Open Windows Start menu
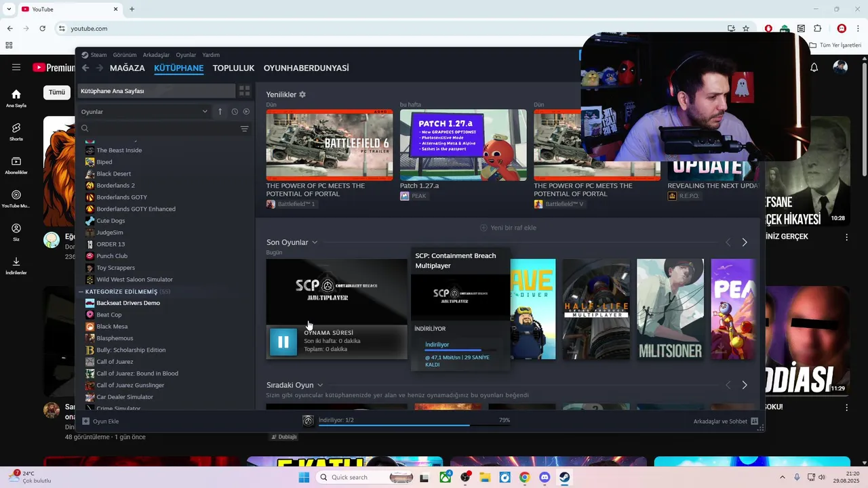This screenshot has height=488, width=868. click(x=304, y=477)
